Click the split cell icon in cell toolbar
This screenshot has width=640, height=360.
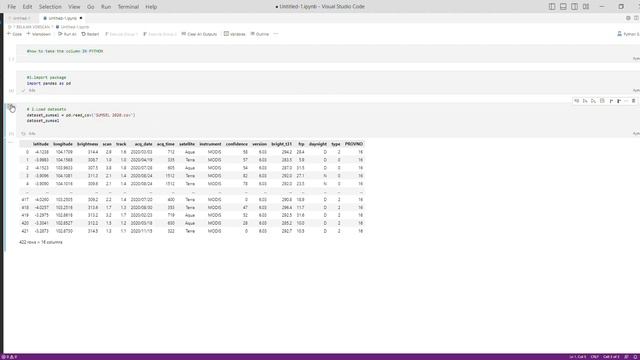(602, 101)
